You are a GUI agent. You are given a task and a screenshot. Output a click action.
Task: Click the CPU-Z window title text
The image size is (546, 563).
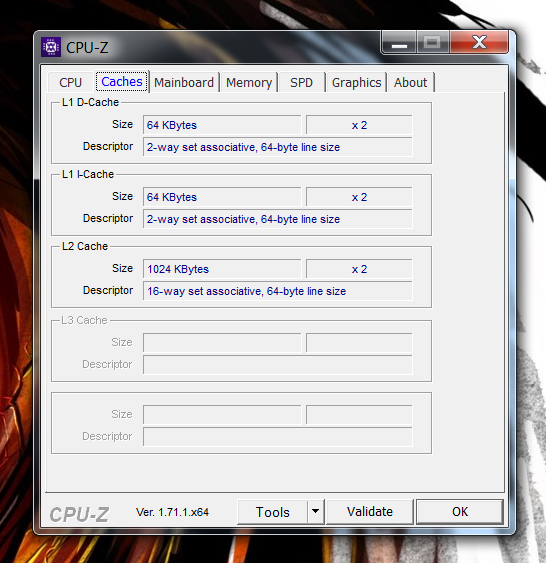(x=87, y=47)
